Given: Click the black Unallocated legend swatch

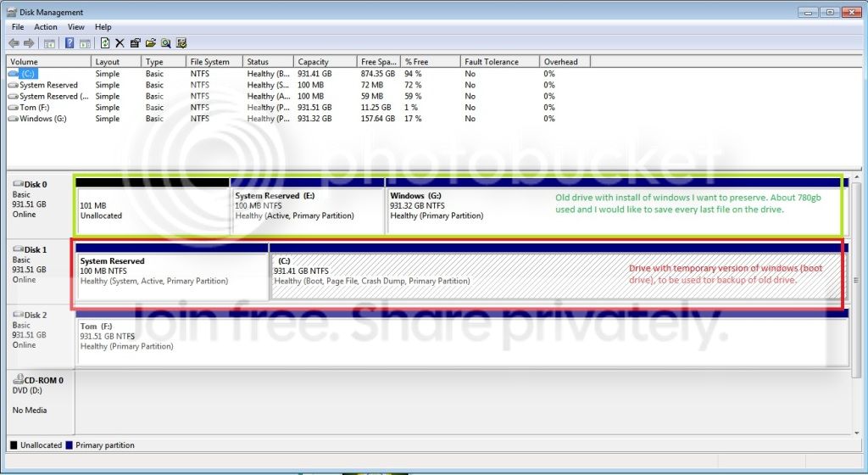Looking at the screenshot, I should [x=14, y=445].
